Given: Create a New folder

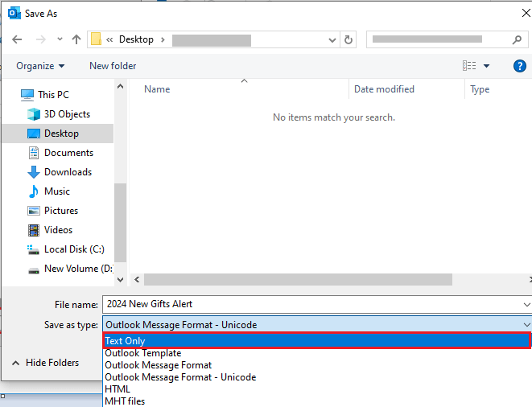Looking at the screenshot, I should tap(113, 66).
